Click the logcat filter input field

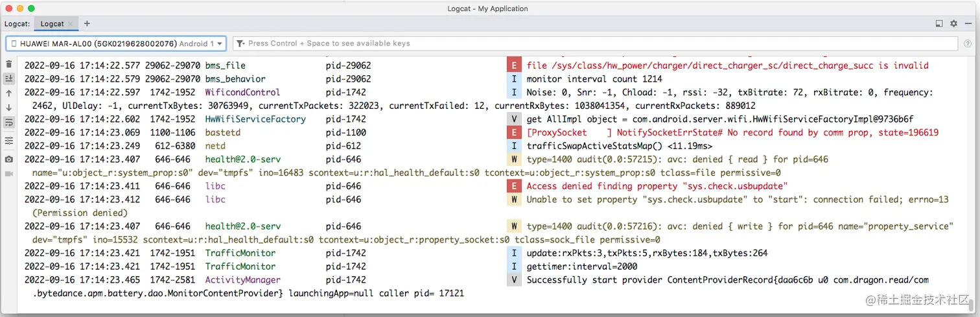click(583, 43)
